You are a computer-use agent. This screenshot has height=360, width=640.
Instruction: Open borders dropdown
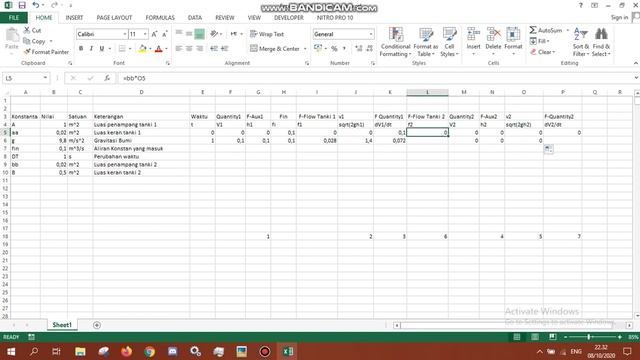point(130,49)
